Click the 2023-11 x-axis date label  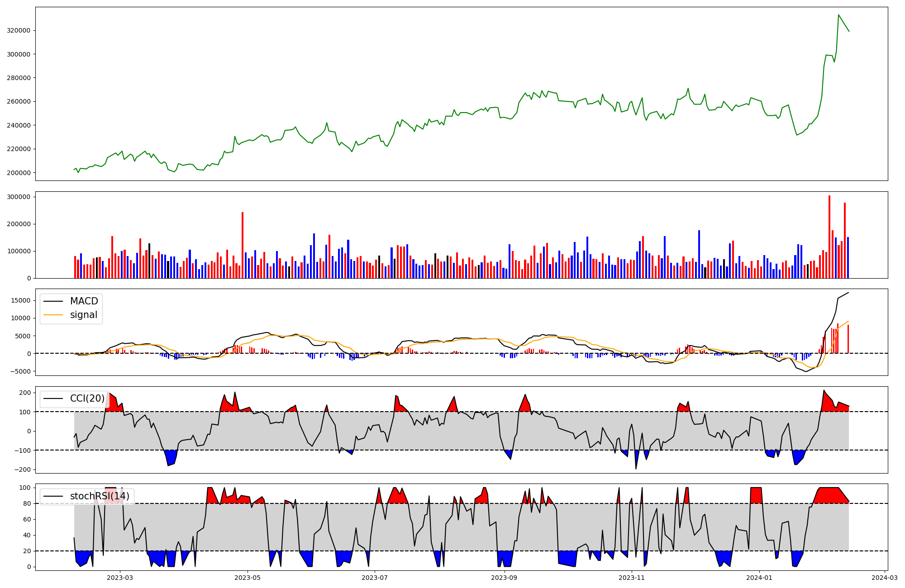632,578
